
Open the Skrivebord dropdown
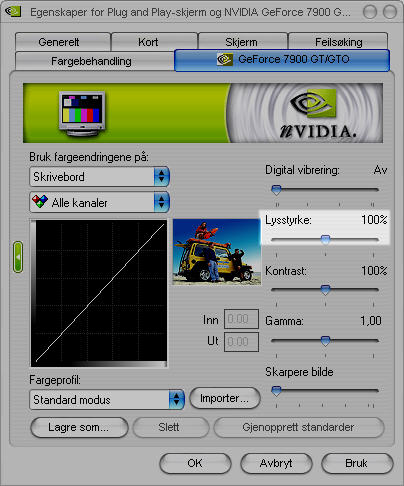tap(100, 177)
